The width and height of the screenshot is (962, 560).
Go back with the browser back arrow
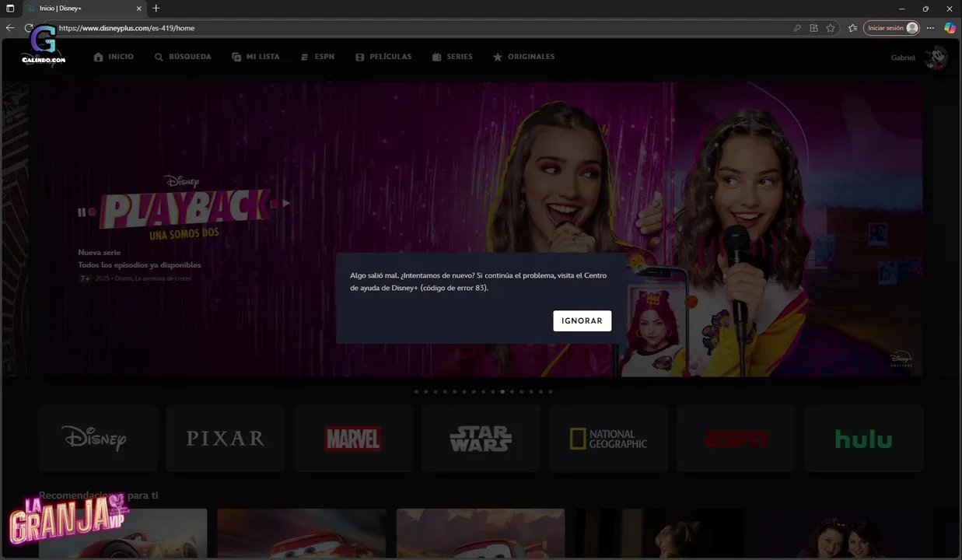point(10,28)
